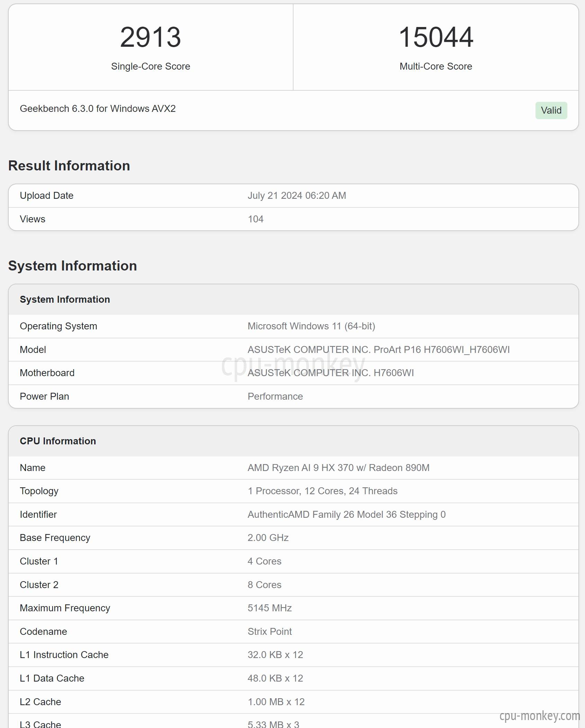Click the Single-Core Score label
585x728 pixels.
coord(150,66)
